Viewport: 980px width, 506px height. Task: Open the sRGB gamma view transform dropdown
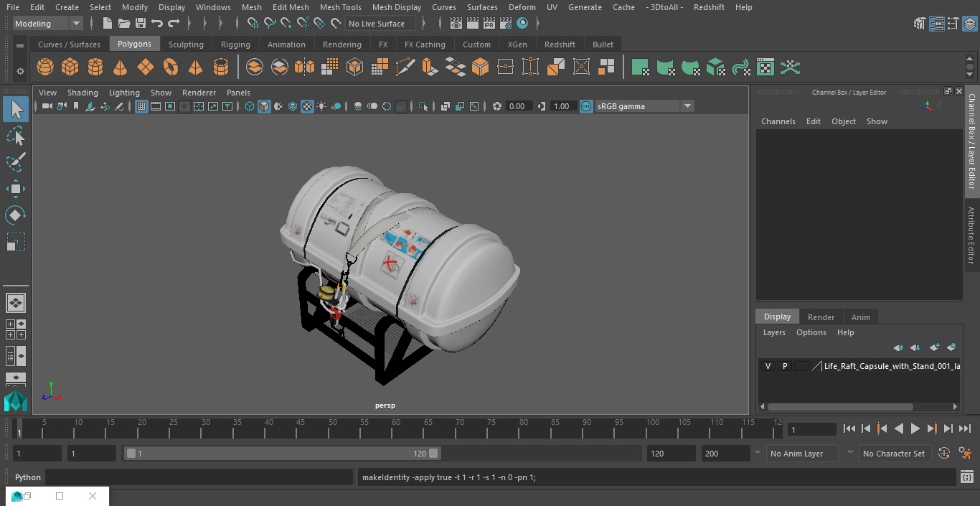tap(644, 106)
